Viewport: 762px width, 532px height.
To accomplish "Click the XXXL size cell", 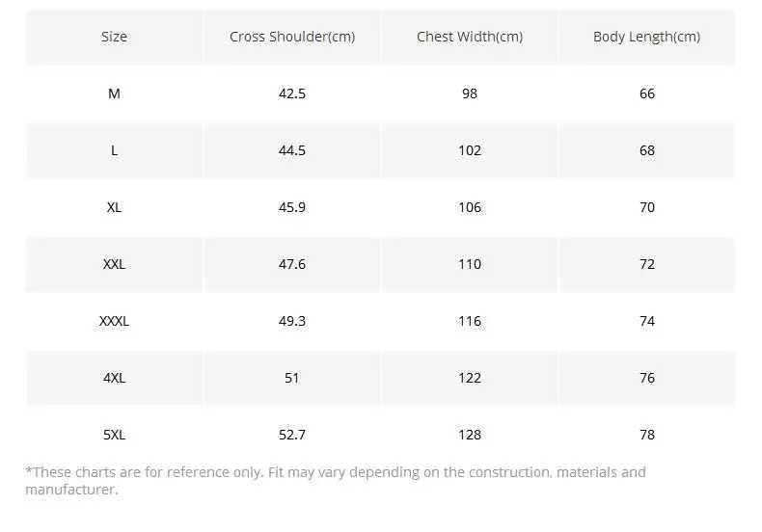I will click(x=114, y=321).
